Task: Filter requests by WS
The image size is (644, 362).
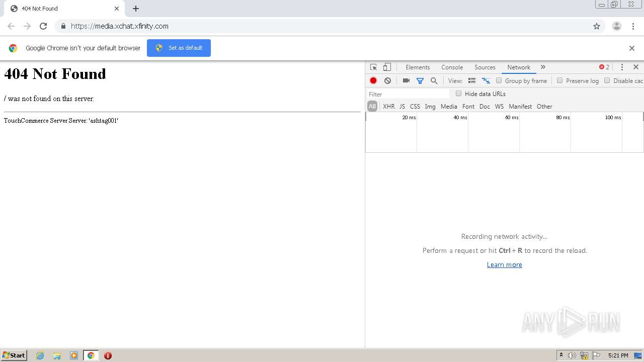Action: [499, 107]
